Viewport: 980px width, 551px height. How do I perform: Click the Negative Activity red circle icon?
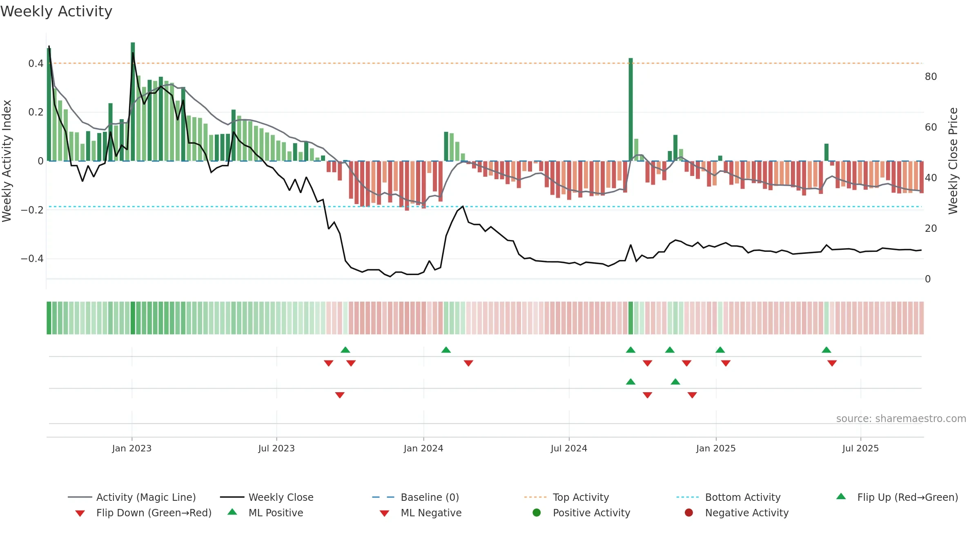click(689, 512)
